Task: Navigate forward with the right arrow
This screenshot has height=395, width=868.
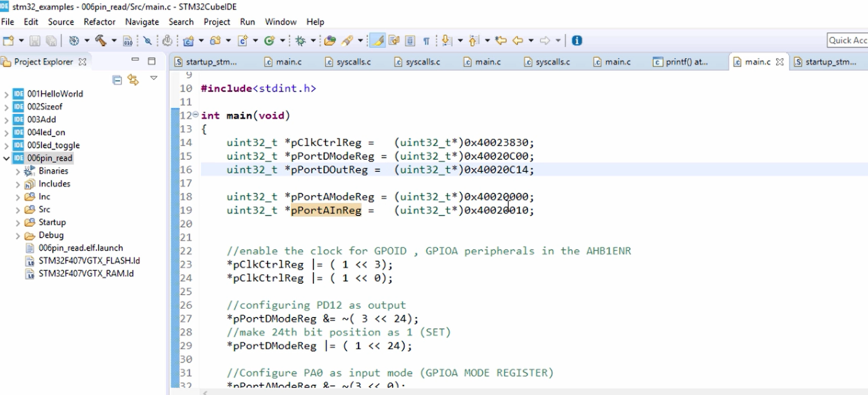Action: click(x=545, y=41)
